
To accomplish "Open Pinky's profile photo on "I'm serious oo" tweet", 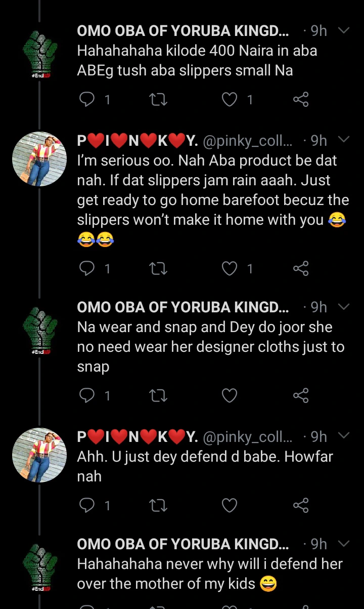I will pyautogui.click(x=39, y=159).
